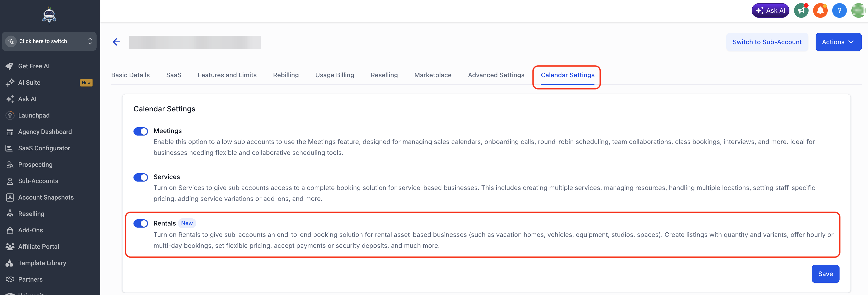The image size is (868, 295).
Task: Click the Get Free AI rocket icon
Action: [x=10, y=66]
